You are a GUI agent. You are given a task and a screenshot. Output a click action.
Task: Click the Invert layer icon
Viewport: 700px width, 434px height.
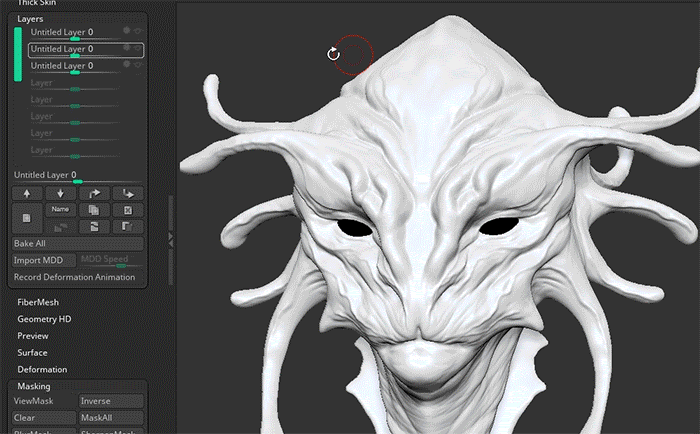[128, 227]
